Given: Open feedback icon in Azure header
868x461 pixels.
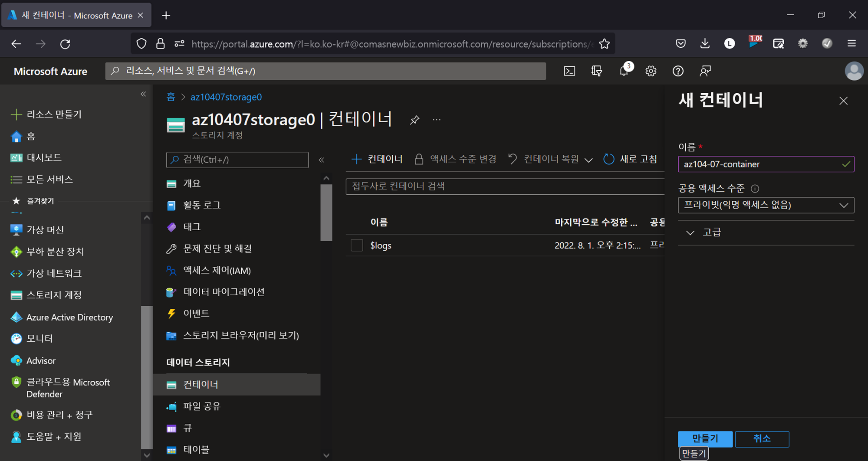Looking at the screenshot, I should click(x=705, y=71).
